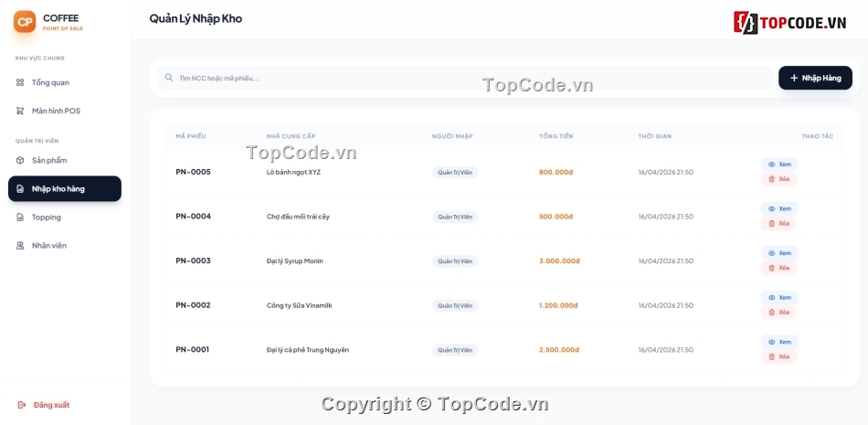Click Quản Trị Viên badge in PN-0005 row
Viewport: 868px width, 425px height.
point(455,173)
